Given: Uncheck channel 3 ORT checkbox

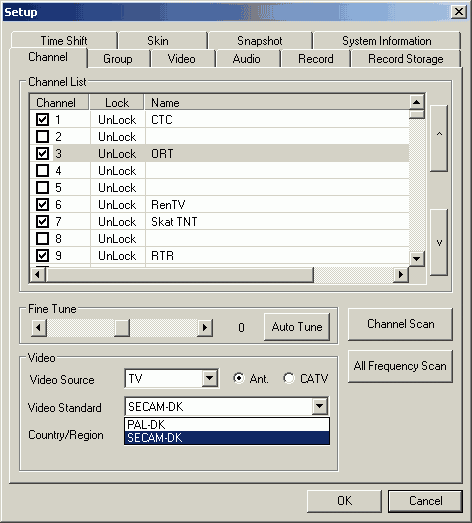Looking at the screenshot, I should (x=42, y=153).
